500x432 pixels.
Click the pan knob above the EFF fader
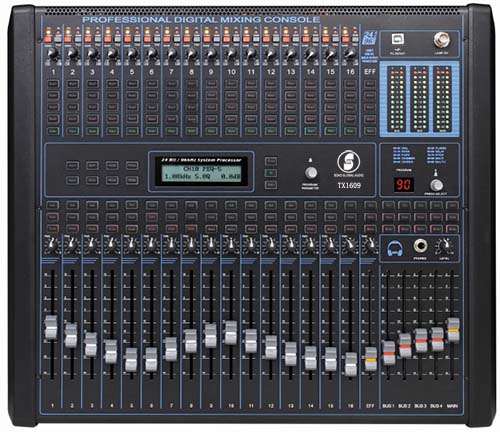pyautogui.click(x=370, y=246)
